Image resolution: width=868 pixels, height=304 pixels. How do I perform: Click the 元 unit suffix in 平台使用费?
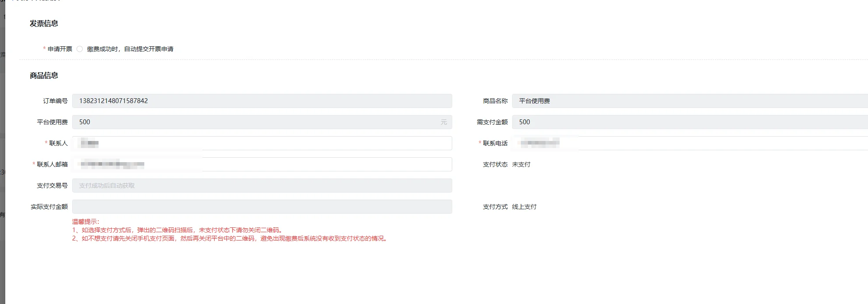(x=444, y=122)
